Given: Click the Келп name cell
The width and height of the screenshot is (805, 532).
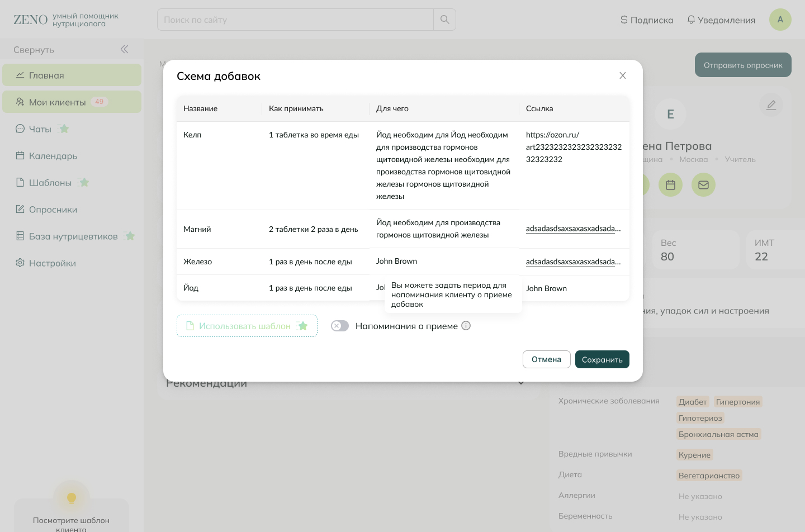Looking at the screenshot, I should coord(219,165).
